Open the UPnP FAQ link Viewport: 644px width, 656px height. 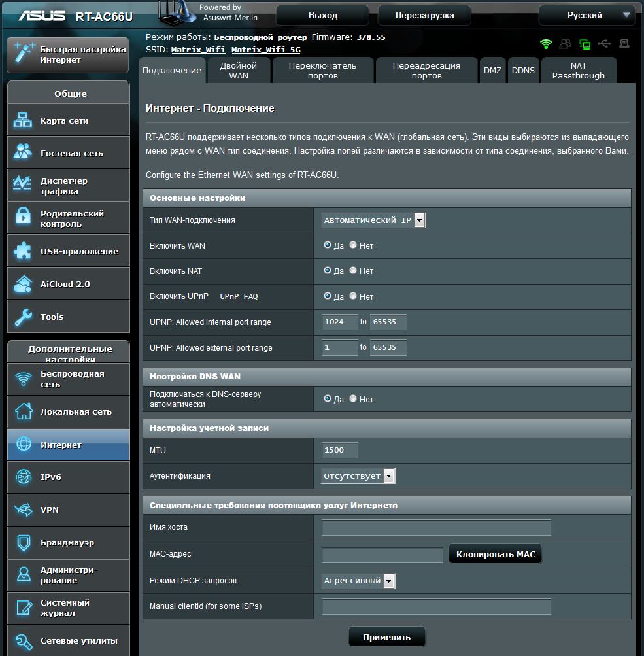pyautogui.click(x=239, y=296)
